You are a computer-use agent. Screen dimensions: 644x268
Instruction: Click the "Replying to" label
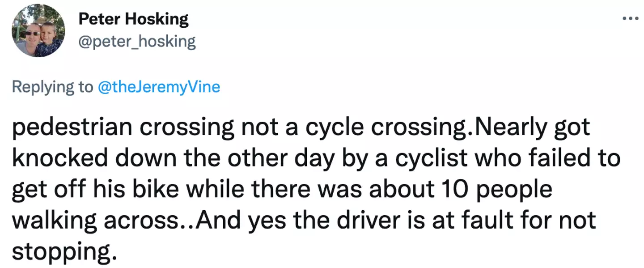(x=51, y=86)
